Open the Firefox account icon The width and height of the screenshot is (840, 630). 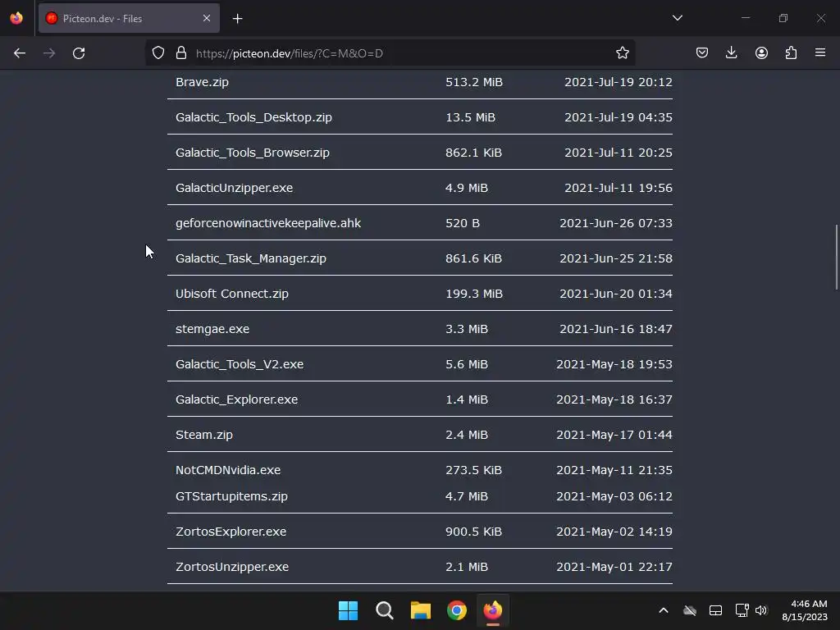[761, 52]
